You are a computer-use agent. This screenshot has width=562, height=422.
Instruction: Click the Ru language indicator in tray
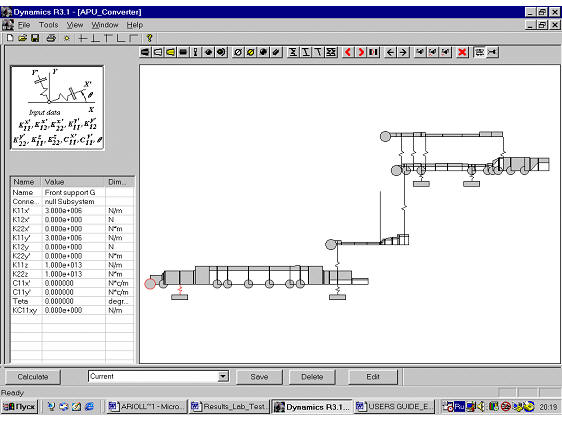459,407
